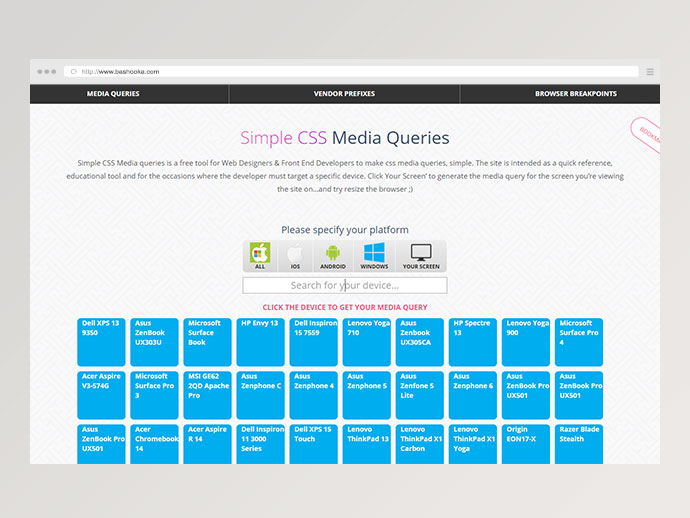This screenshot has height=518, width=690.
Task: Select the Microsoft Surface Pro 4 tile
Action: [x=579, y=342]
